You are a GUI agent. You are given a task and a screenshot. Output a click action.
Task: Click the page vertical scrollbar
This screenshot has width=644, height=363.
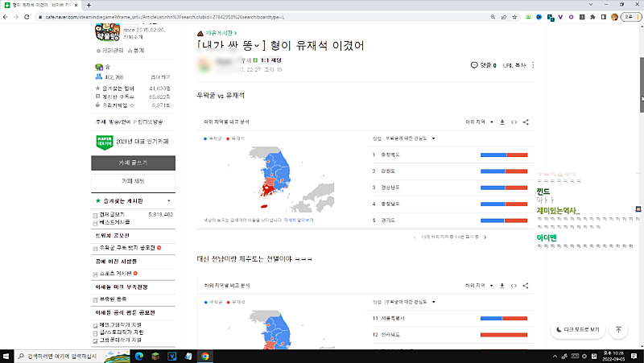pos(642,85)
